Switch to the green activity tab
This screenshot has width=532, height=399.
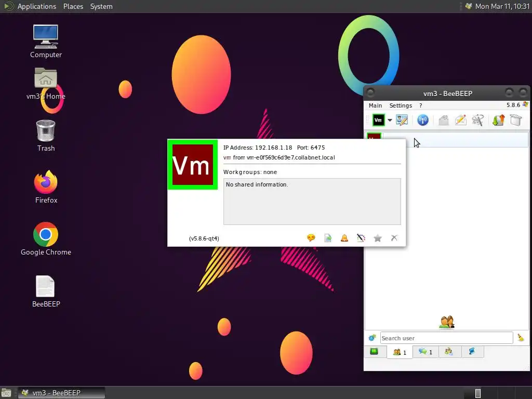point(374,352)
